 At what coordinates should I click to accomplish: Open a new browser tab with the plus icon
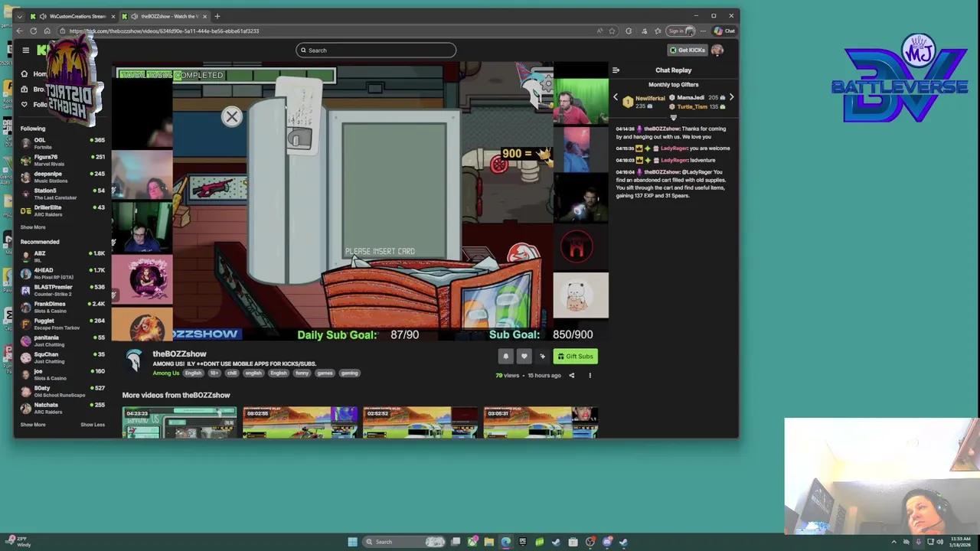[217, 16]
